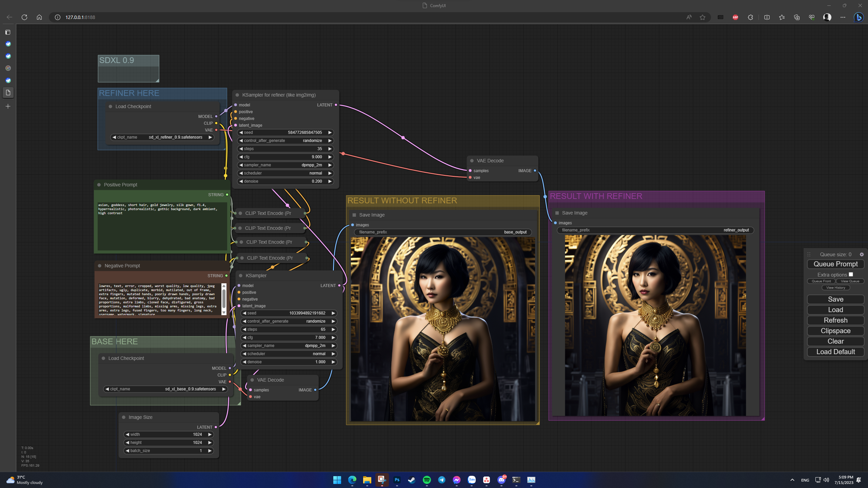Change base KSampler scheduler normal

click(x=289, y=354)
